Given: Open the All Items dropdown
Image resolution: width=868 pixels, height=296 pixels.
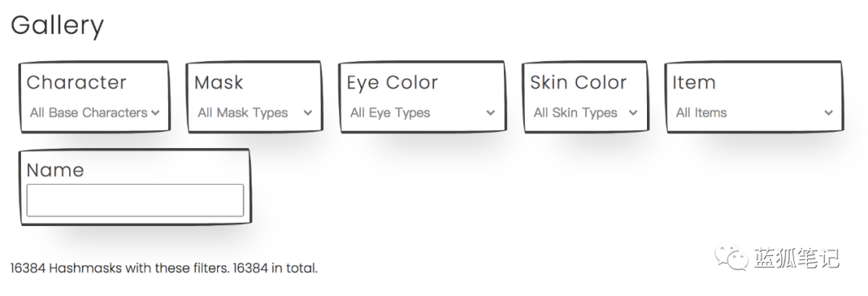Looking at the screenshot, I should point(754,113).
